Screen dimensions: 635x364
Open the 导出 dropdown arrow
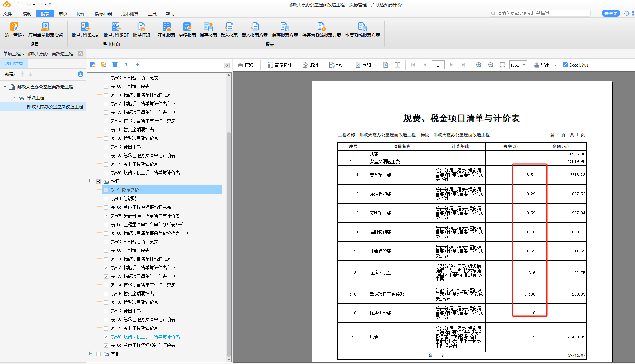555,65
